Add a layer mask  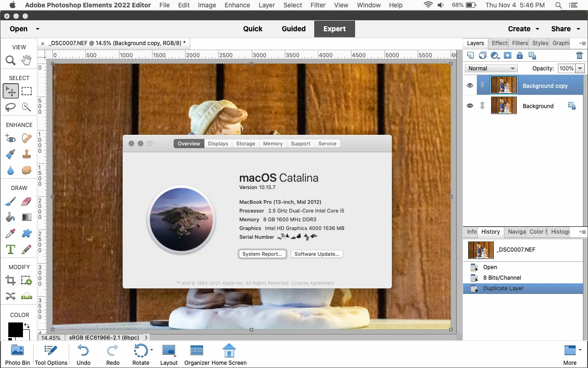pyautogui.click(x=508, y=56)
